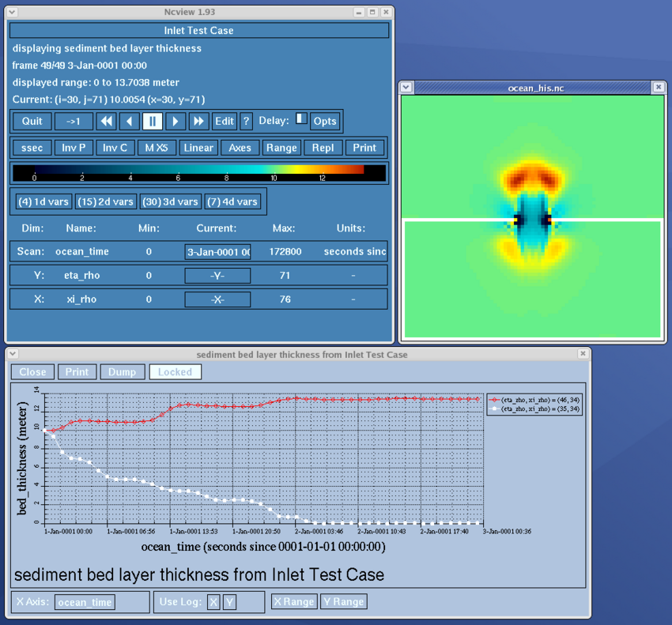Image resolution: width=672 pixels, height=625 pixels.
Task: Toggle the Y log axis checkbox
Action: point(229,602)
